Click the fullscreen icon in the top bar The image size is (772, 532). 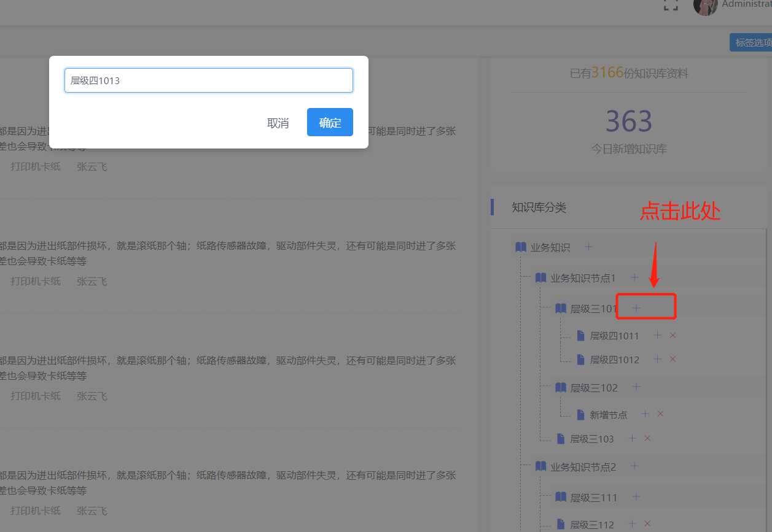671,6
